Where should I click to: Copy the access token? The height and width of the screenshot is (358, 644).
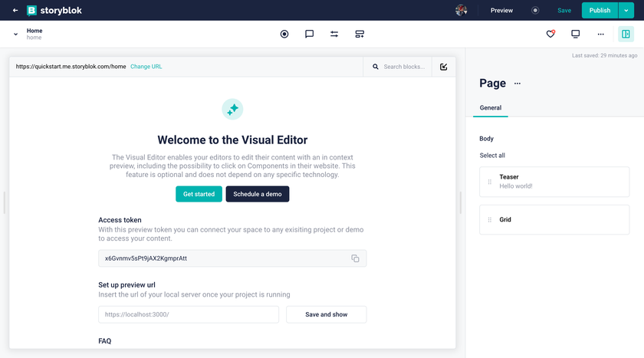pos(355,258)
